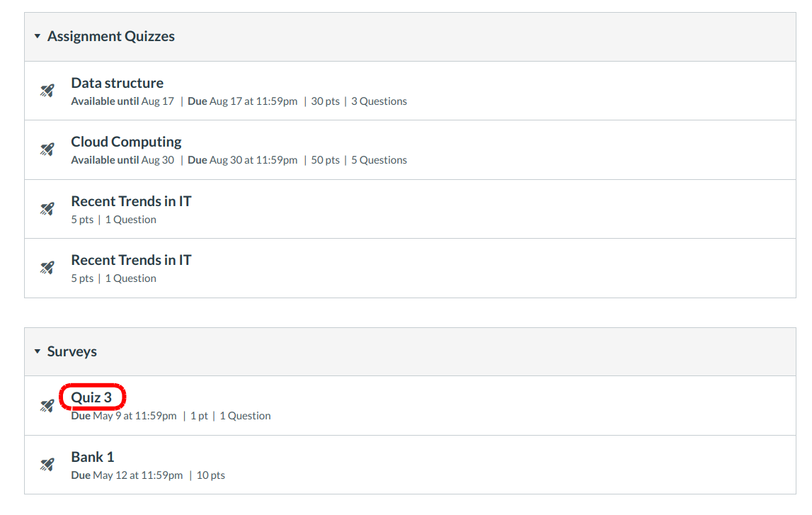Click the Assignment Quizzes header title
812x515 pixels.
point(111,36)
